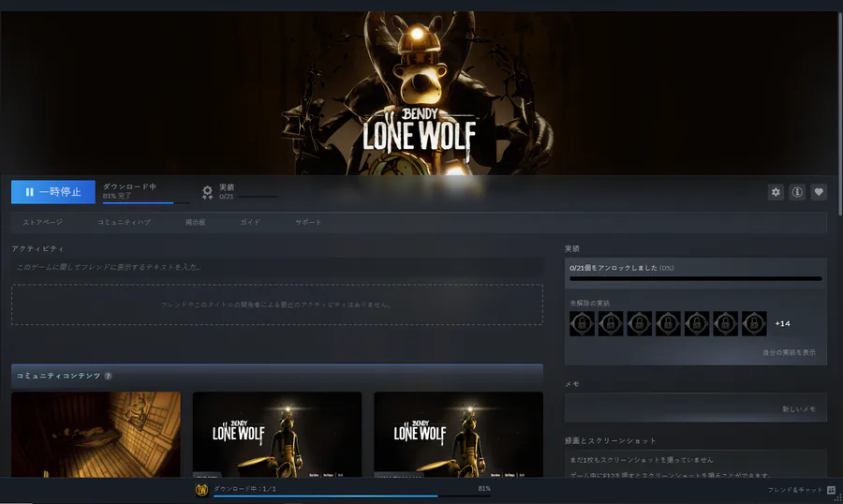843x504 pixels.
Task: Open フレンド＆チャット in bottom bar
Action: pos(794,490)
